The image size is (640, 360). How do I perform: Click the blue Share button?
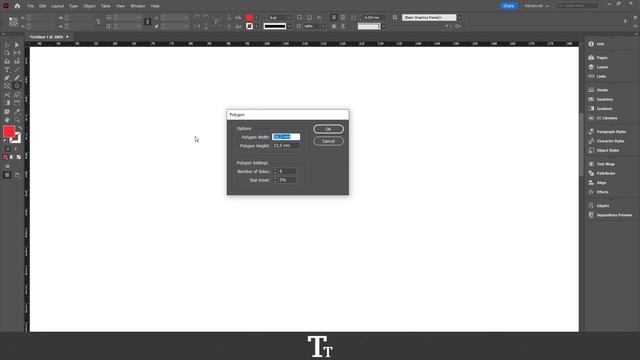(509, 6)
